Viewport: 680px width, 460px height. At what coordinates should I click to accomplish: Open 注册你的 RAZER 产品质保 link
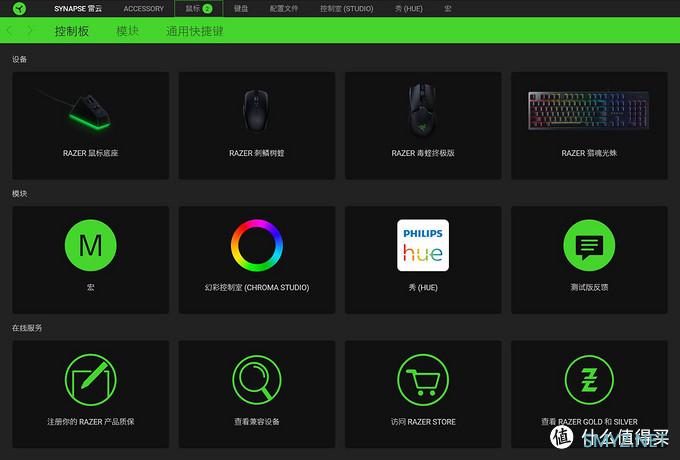(91, 421)
